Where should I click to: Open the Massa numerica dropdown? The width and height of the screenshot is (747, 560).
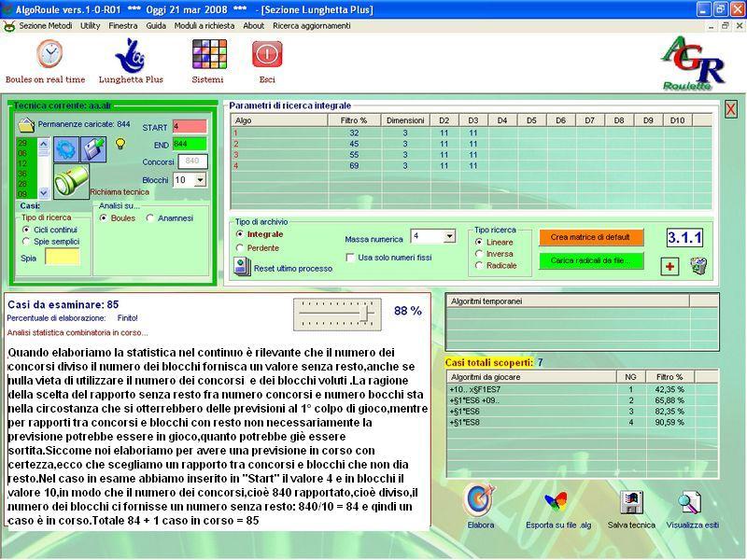pyautogui.click(x=449, y=236)
